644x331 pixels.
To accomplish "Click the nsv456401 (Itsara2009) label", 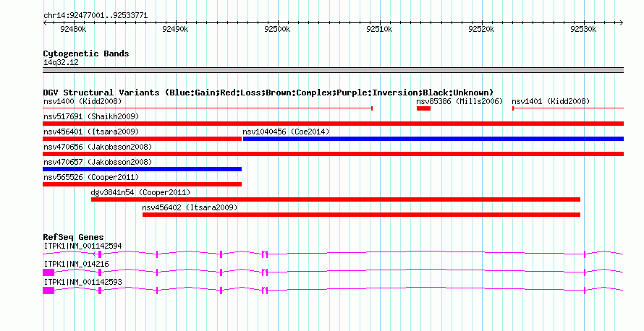I will pos(91,132).
